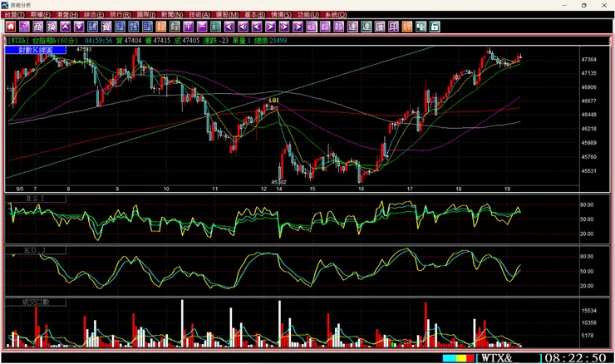Toggle the green padlock icon
This screenshot has height=364, width=615.
[x=435, y=27]
